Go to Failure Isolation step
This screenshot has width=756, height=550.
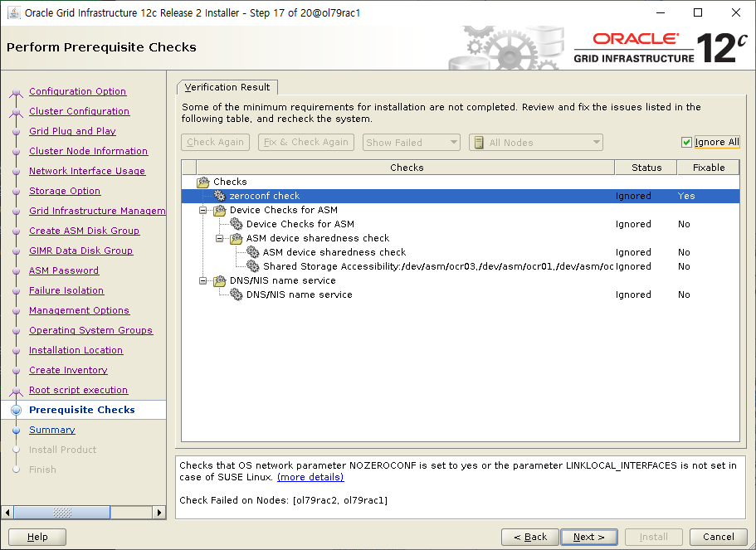[66, 290]
